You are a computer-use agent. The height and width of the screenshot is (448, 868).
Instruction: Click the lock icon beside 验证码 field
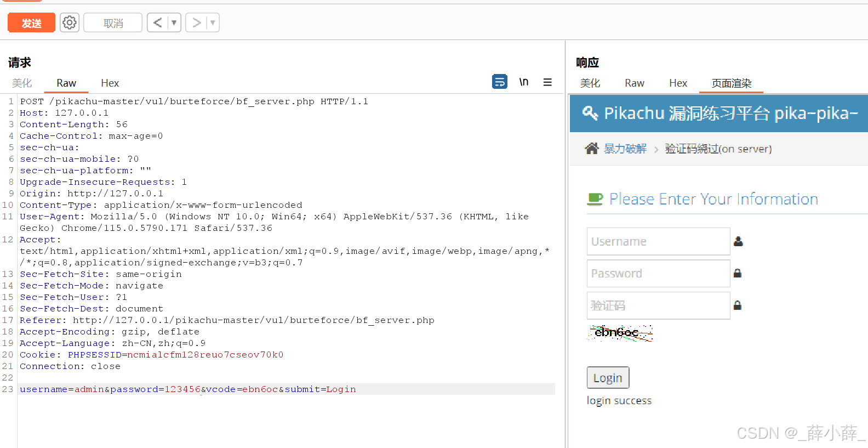[x=738, y=305]
